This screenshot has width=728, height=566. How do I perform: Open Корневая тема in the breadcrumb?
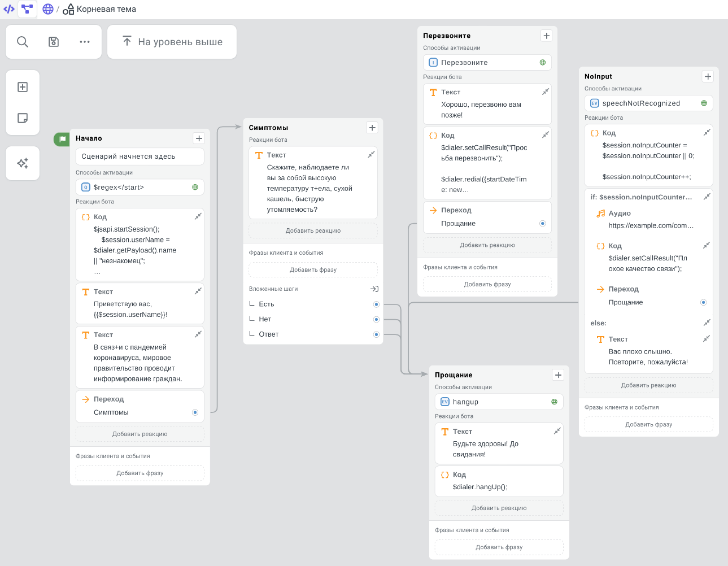(x=106, y=9)
